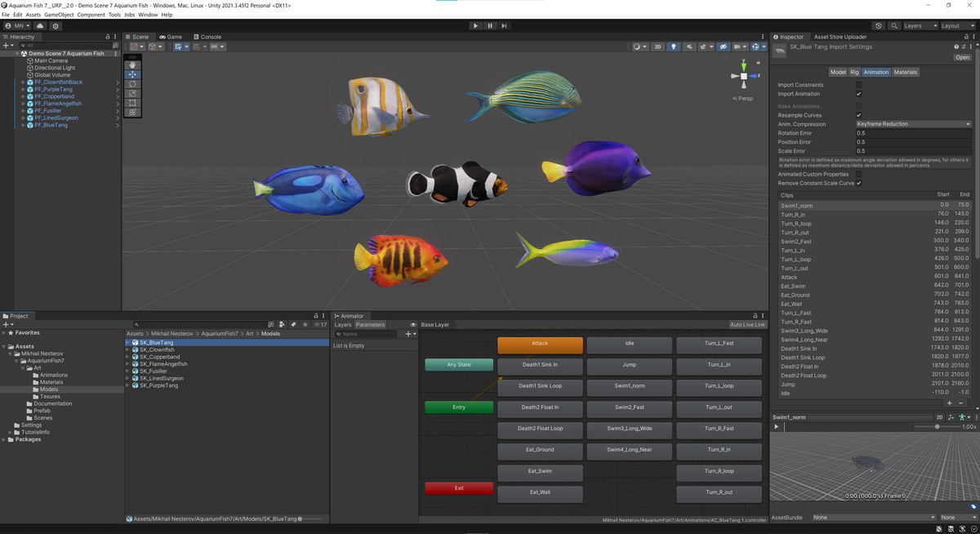The height and width of the screenshot is (534, 980).
Task: Toggle scene lighting bulb icon
Action: pyautogui.click(x=674, y=47)
